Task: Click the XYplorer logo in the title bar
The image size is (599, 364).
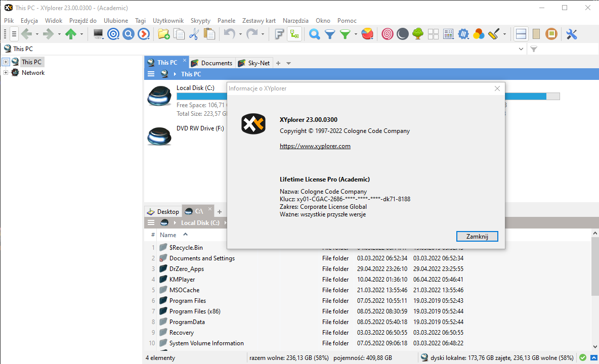Action: click(8, 8)
